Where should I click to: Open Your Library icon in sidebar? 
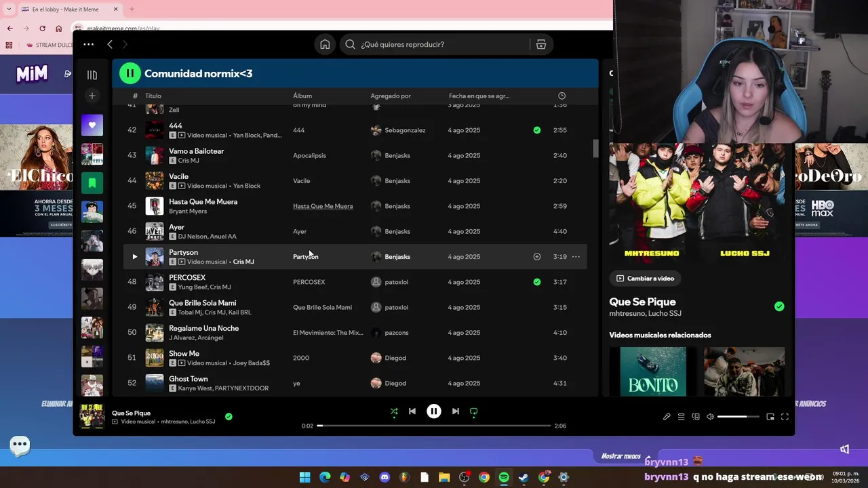pos(92,75)
